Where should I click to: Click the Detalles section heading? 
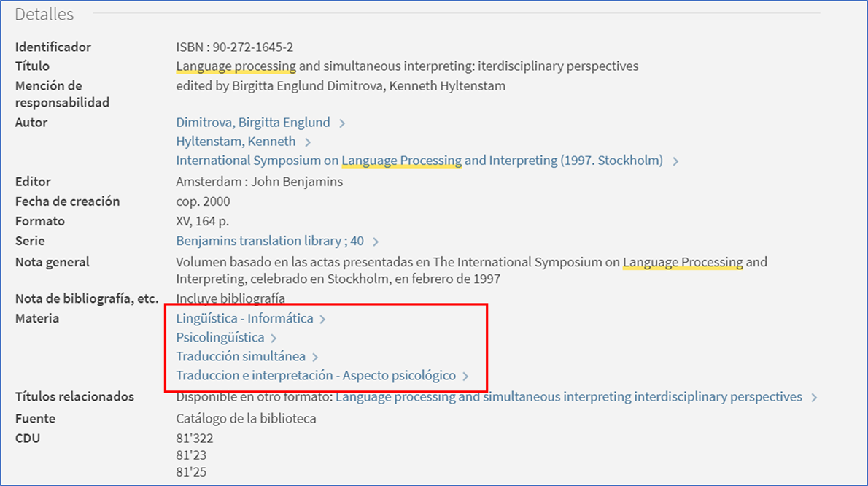(x=44, y=14)
